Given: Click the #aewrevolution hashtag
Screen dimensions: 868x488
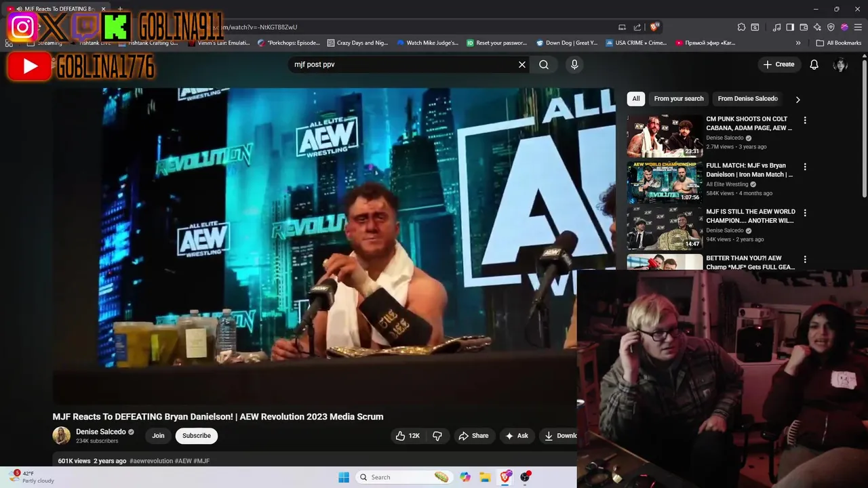Looking at the screenshot, I should point(151,461).
